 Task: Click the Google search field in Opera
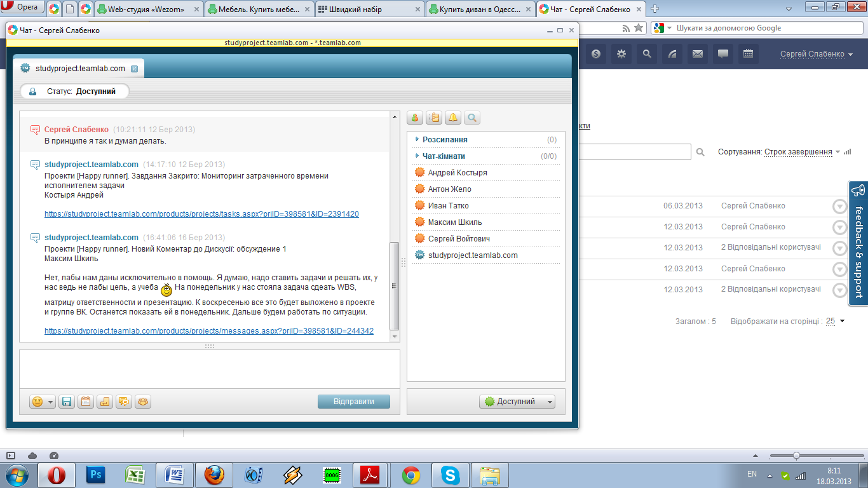(757, 28)
